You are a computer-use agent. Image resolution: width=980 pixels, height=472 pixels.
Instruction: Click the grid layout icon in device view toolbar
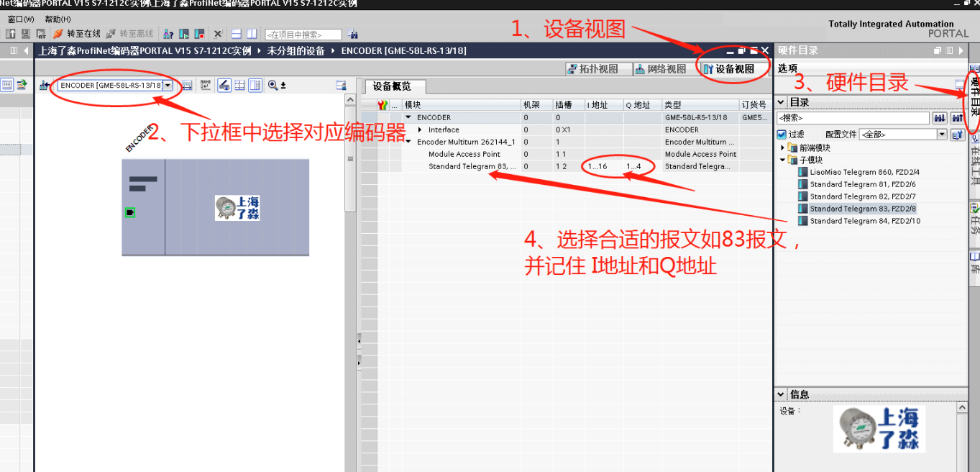[x=240, y=86]
